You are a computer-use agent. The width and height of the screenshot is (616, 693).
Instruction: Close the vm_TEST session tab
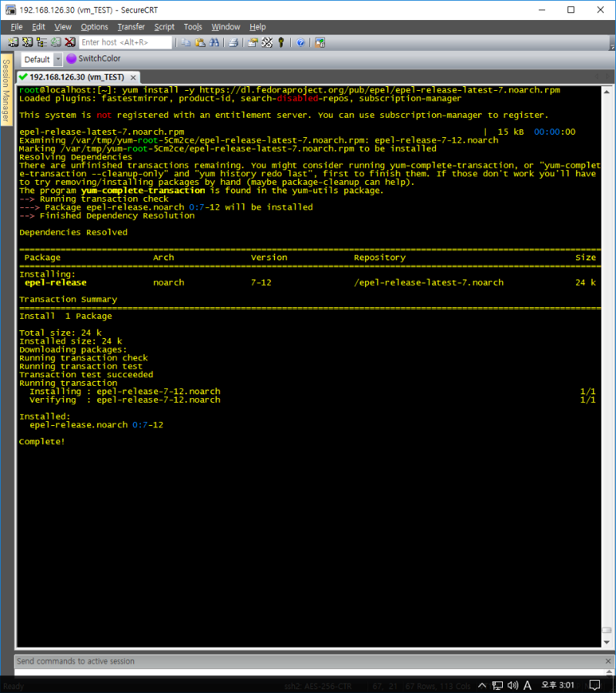[132, 78]
